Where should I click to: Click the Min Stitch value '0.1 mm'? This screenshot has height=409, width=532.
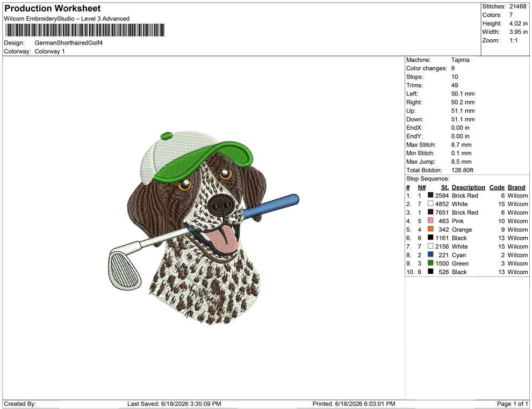coord(462,153)
